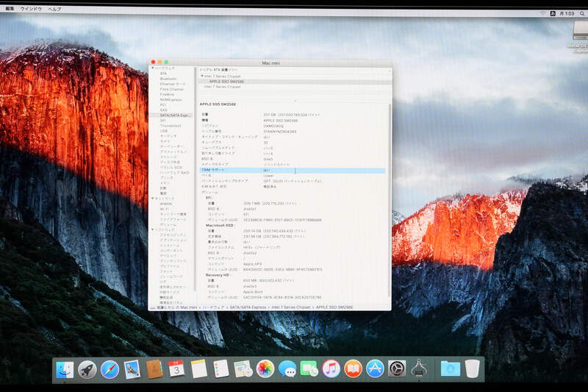Click System Information icon in Dock
The width and height of the screenshot is (588, 392).
419,368
